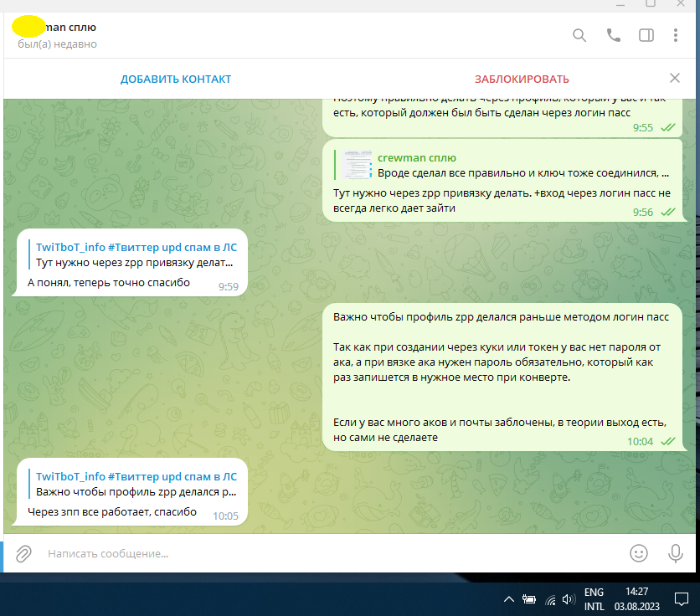Search within this Telegram chat
The image size is (700, 616).
point(579,35)
